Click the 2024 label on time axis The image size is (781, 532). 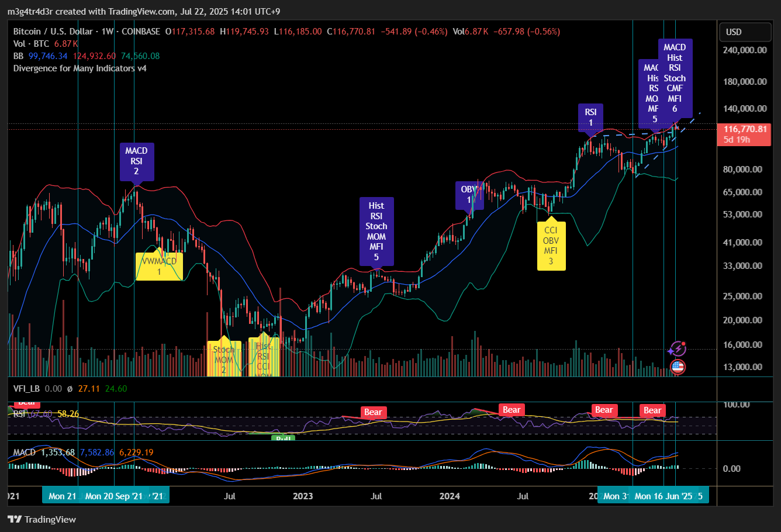450,496
